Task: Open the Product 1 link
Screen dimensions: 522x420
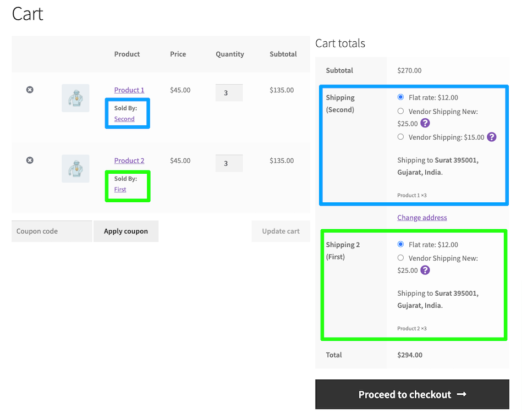Action: [129, 90]
